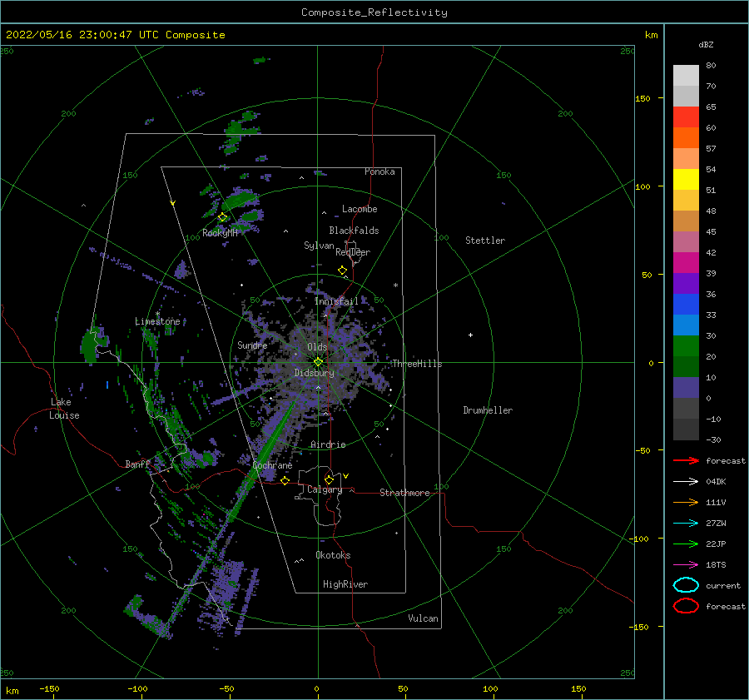Click the Ponoka city label
This screenshot has height=700, width=749.
click(x=379, y=171)
